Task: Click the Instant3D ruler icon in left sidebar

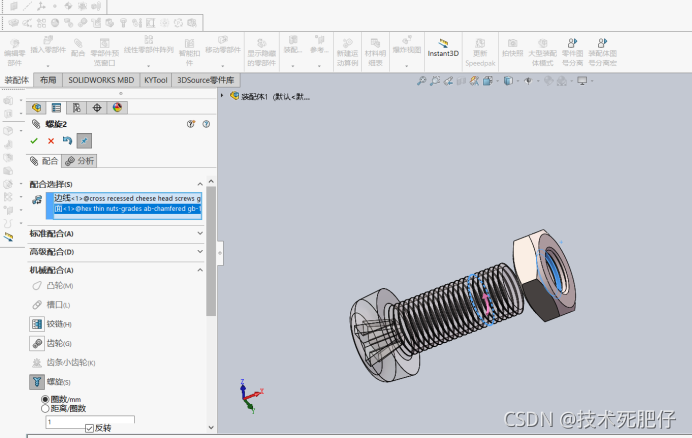Action: coord(8,237)
